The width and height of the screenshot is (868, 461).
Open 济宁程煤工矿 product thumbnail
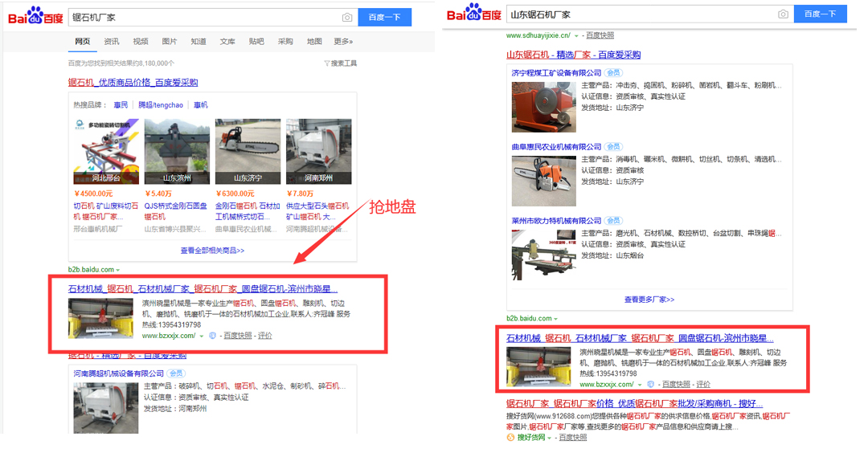click(543, 108)
